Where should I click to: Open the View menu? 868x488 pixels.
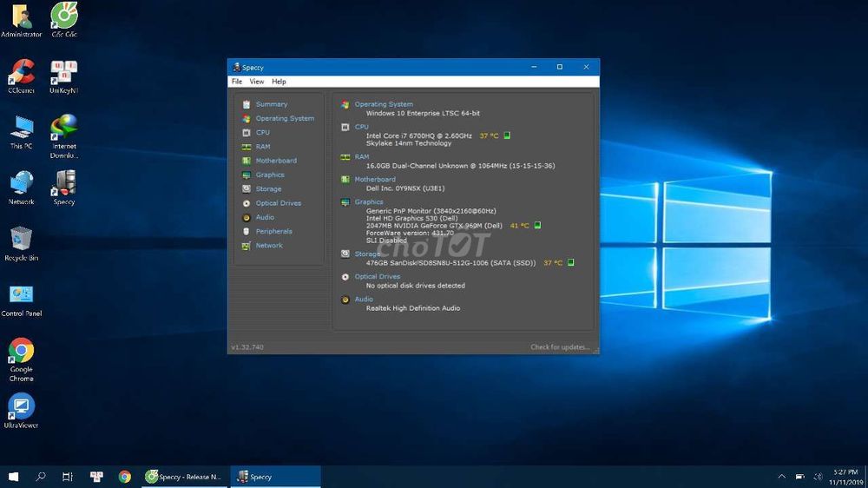(x=256, y=82)
